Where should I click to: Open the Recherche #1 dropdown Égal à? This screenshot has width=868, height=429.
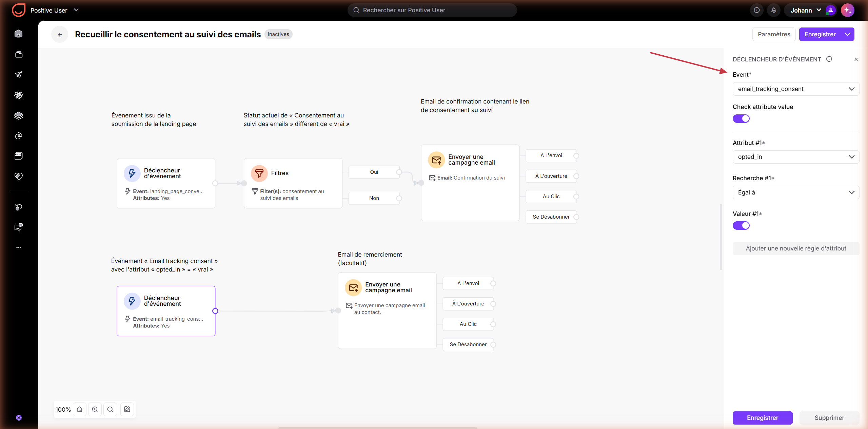click(x=796, y=192)
